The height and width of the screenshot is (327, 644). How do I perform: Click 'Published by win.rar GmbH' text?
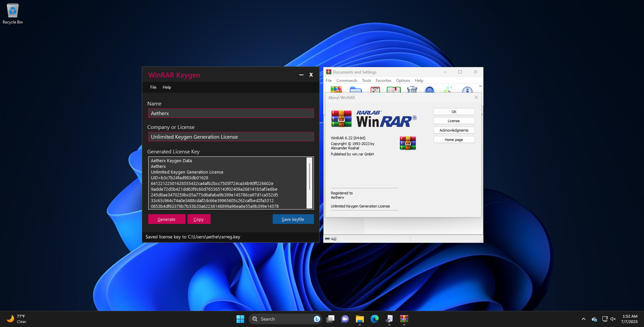point(352,154)
